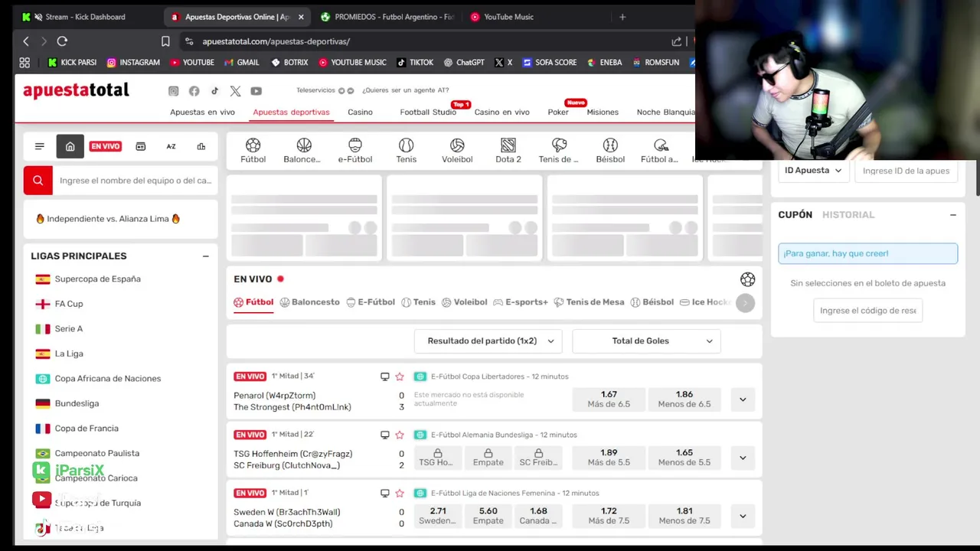Click the YouTube icon in site header

click(x=256, y=91)
